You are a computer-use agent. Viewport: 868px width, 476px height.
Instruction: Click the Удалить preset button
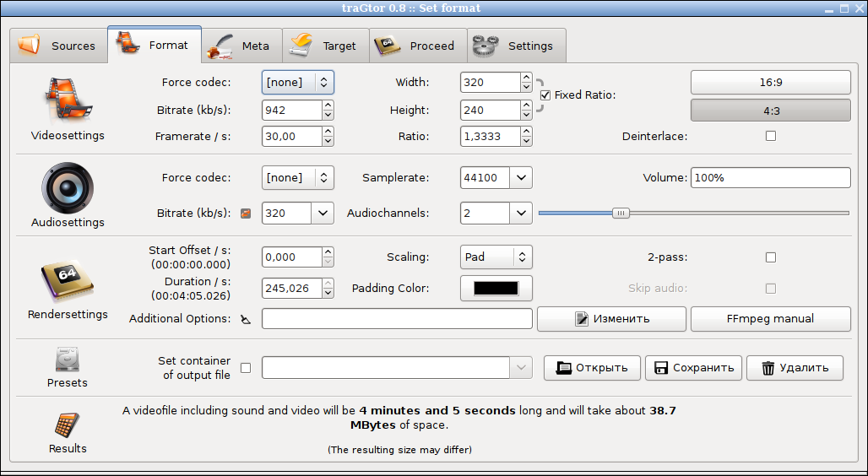795,368
